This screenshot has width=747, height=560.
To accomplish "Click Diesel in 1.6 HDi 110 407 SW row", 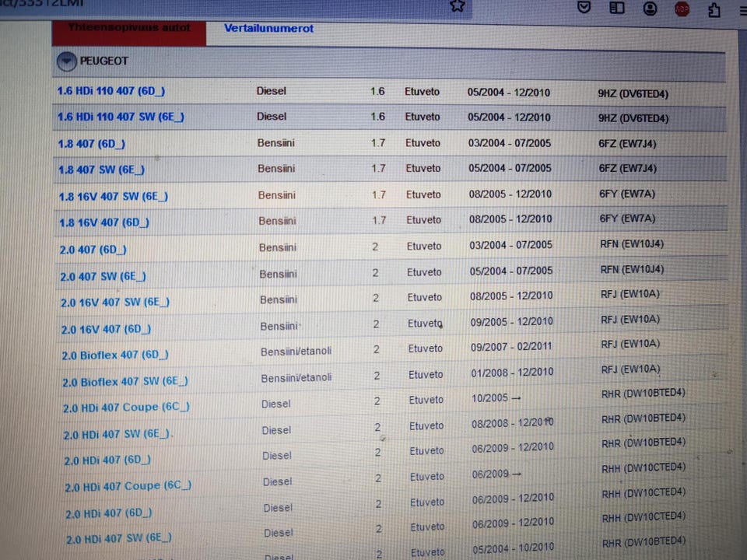I will 272,116.
